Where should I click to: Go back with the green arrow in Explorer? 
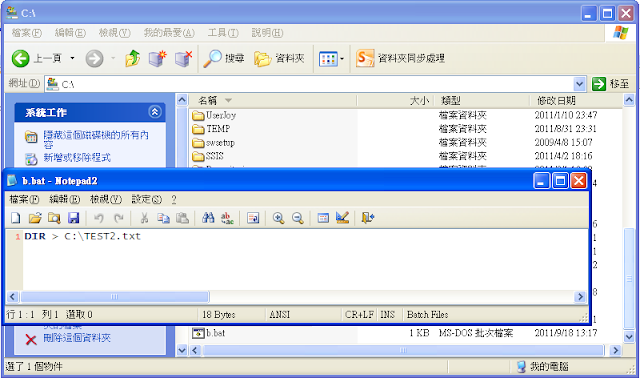tap(20, 58)
